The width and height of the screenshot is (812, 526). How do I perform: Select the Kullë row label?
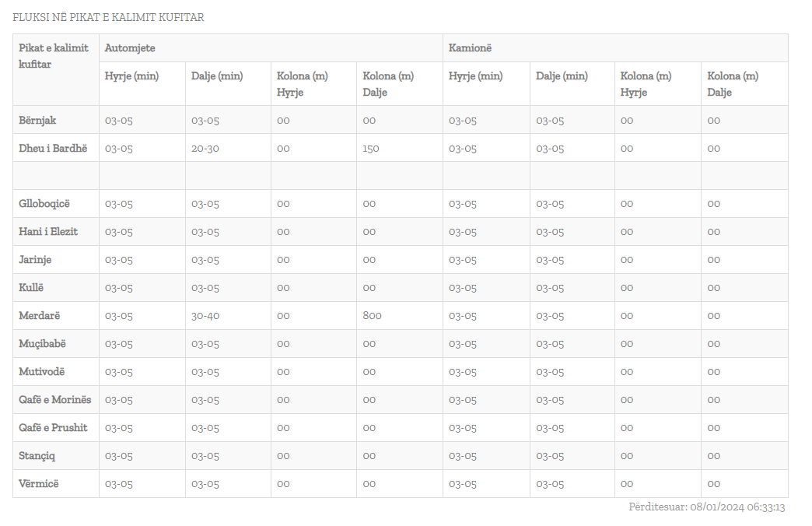(x=31, y=288)
